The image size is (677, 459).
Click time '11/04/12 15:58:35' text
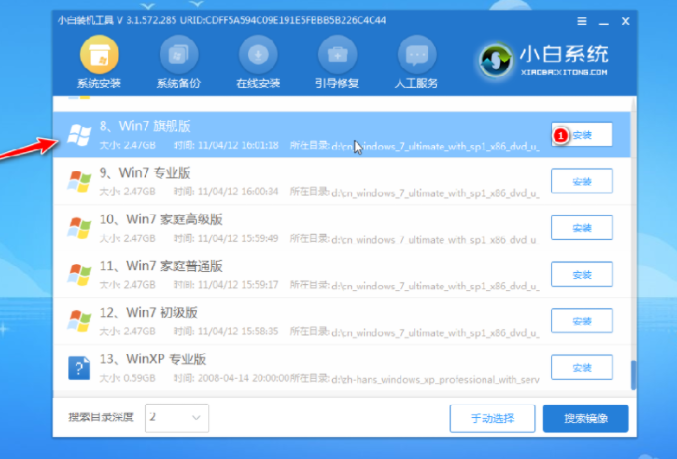pos(238,332)
